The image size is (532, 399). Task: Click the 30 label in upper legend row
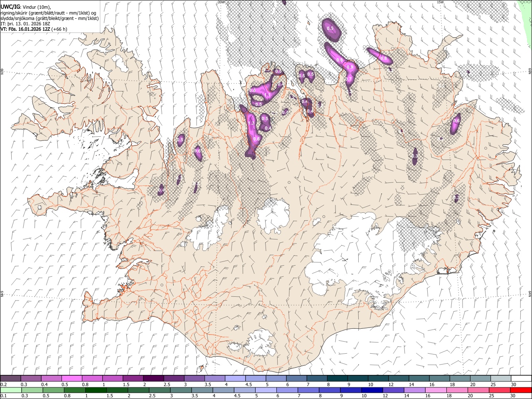[513, 384]
